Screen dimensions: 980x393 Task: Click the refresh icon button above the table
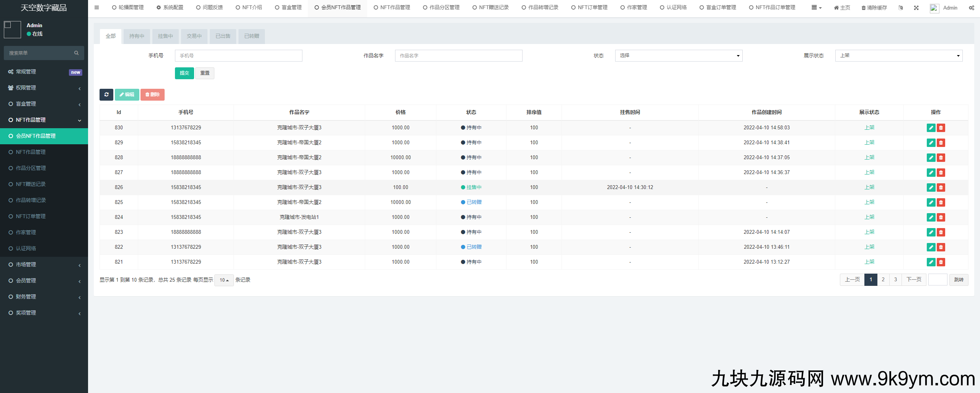pos(106,95)
